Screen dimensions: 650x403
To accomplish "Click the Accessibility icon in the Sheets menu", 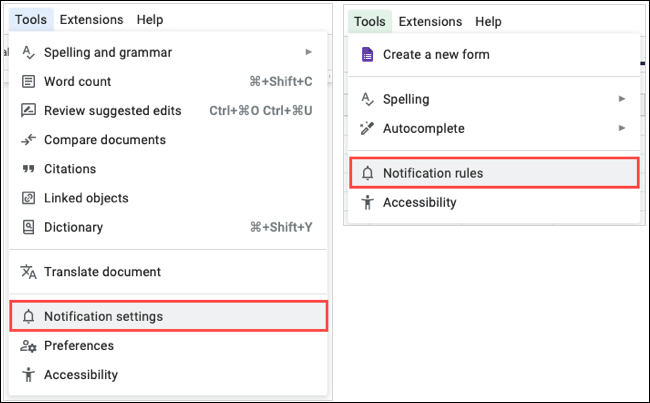I will click(367, 202).
